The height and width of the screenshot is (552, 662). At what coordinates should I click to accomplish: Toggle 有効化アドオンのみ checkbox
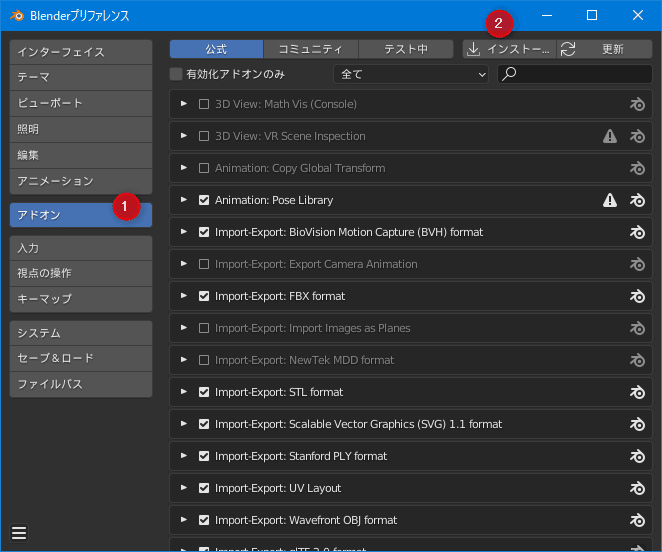click(176, 74)
